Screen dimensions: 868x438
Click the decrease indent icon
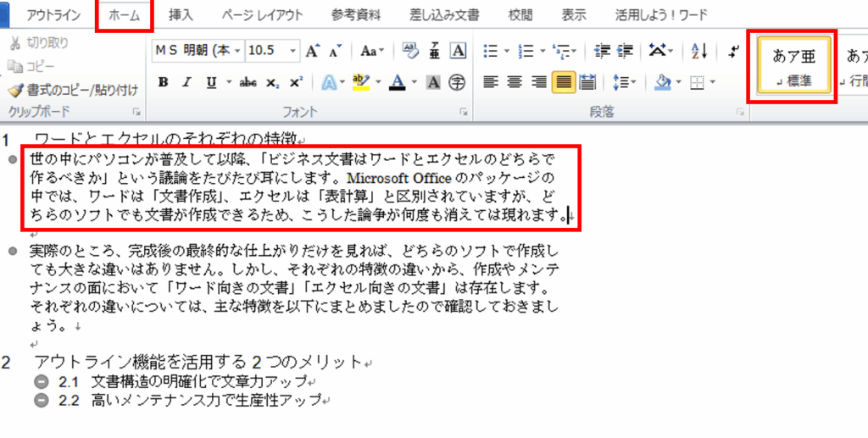point(603,51)
